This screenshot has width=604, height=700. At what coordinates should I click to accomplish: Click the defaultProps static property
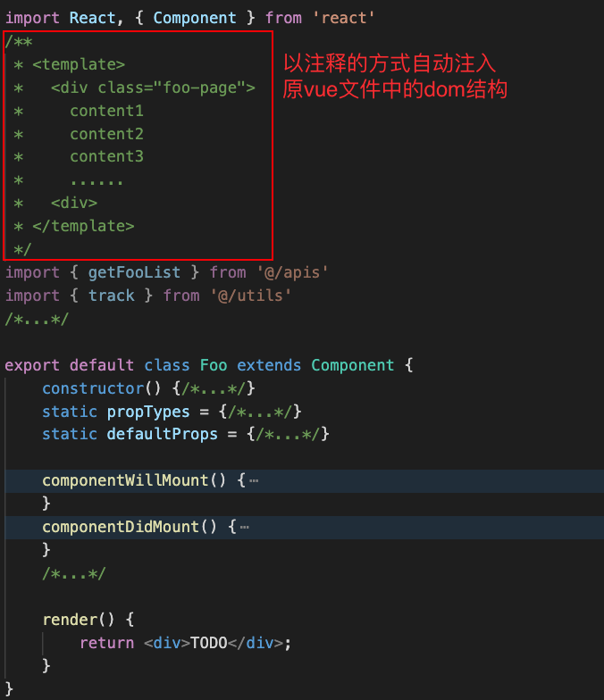[x=162, y=434]
